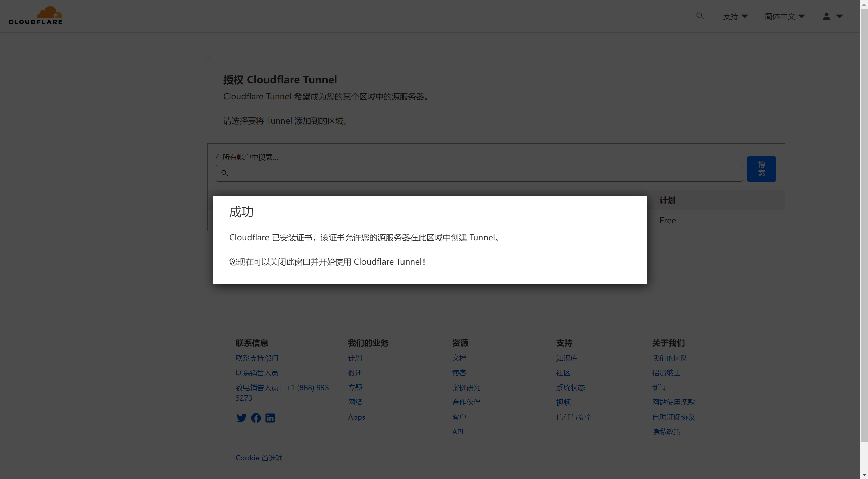Focus the 在所有帐户中搜索 input field
The image size is (868, 479).
(x=479, y=173)
